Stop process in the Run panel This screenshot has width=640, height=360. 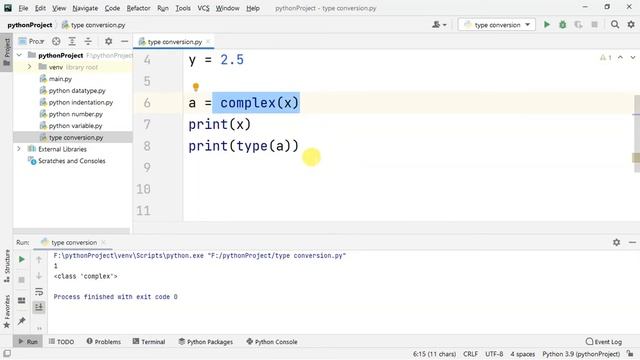[22, 280]
